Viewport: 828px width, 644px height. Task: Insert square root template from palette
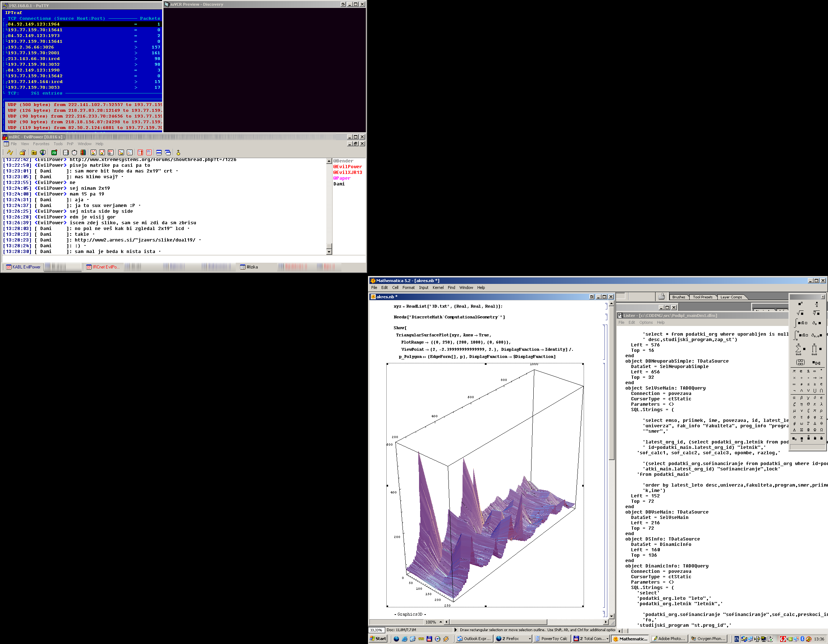(x=800, y=313)
